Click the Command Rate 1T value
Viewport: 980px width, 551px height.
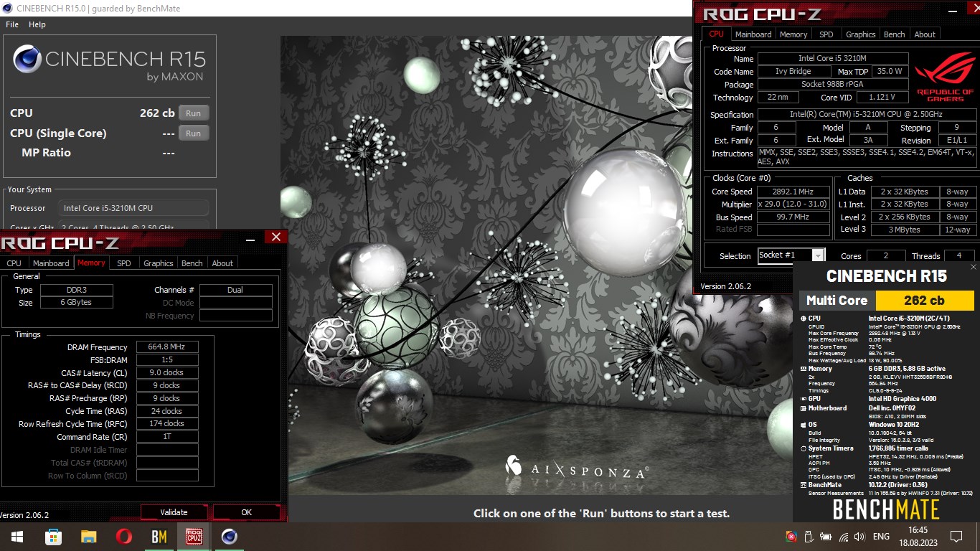167,437
